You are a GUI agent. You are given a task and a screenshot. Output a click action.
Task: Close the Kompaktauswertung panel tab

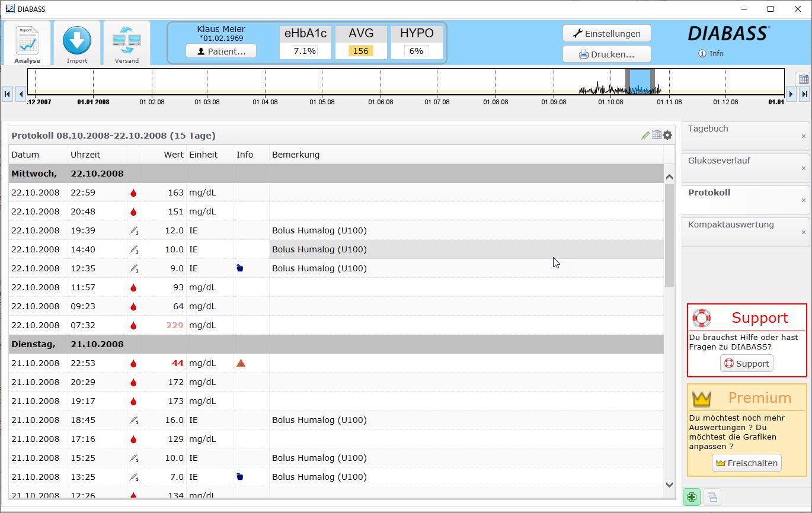[804, 232]
